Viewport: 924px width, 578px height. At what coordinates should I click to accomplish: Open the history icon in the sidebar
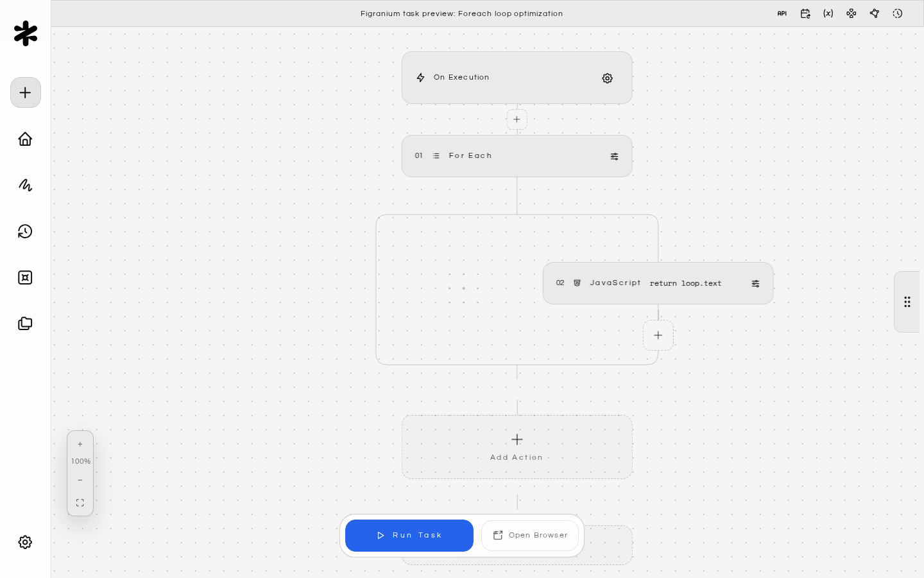(x=25, y=231)
